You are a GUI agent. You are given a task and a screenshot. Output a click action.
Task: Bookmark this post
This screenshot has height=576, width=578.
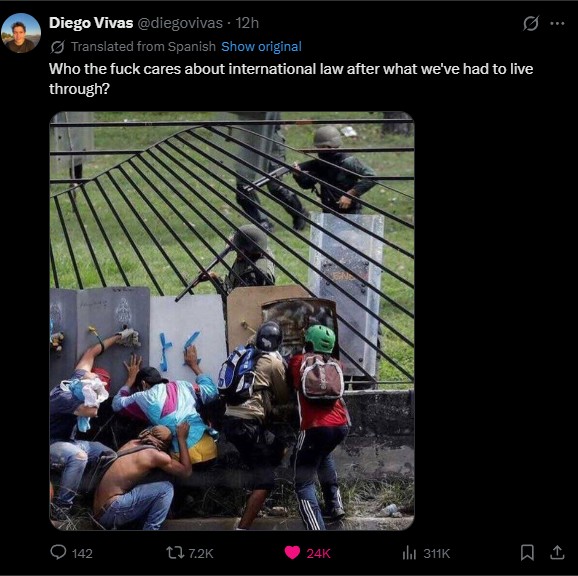(527, 553)
